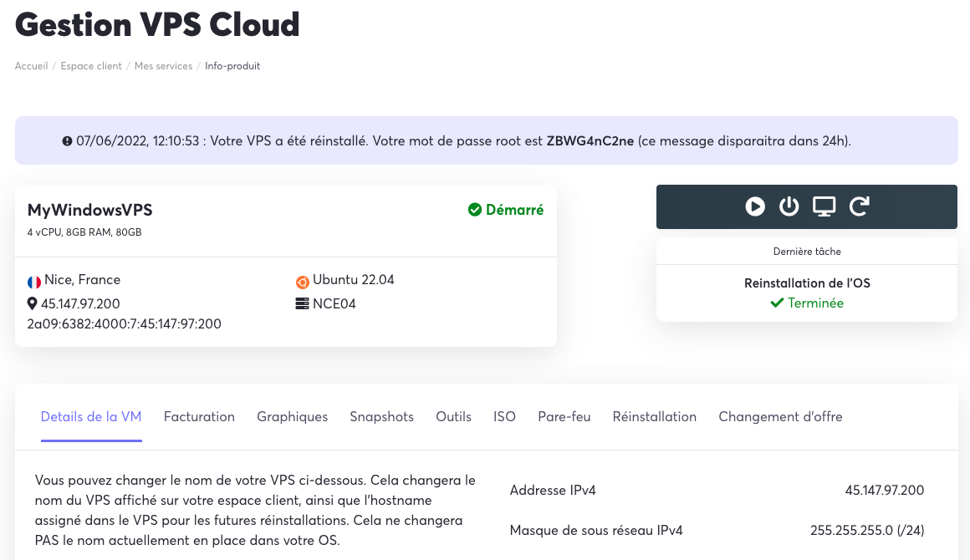This screenshot has height=560, width=970.
Task: Click the Masque de sous réseau IPv4 label
Action: (596, 531)
